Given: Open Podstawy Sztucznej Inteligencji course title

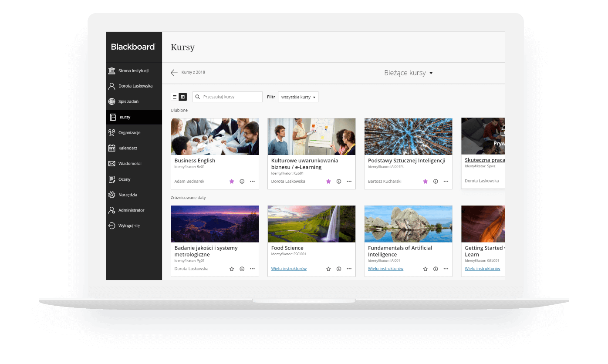Looking at the screenshot, I should [406, 160].
